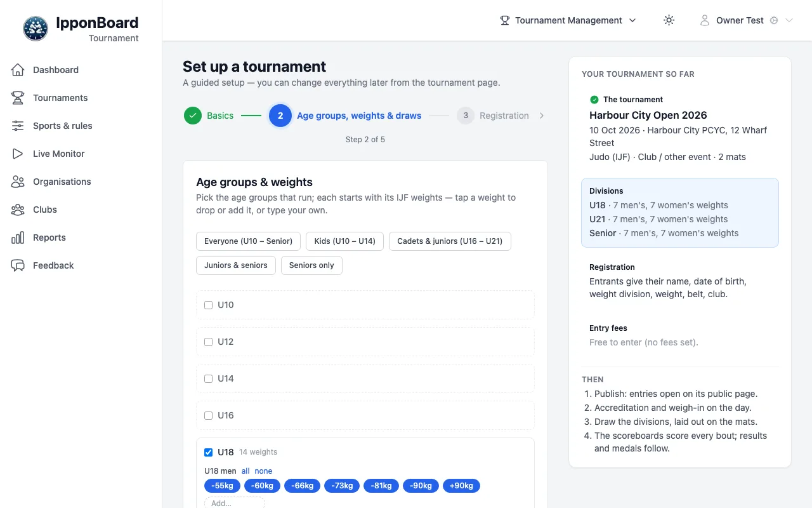Click the green check icon on Basics step
812x508 pixels.
pyautogui.click(x=193, y=116)
